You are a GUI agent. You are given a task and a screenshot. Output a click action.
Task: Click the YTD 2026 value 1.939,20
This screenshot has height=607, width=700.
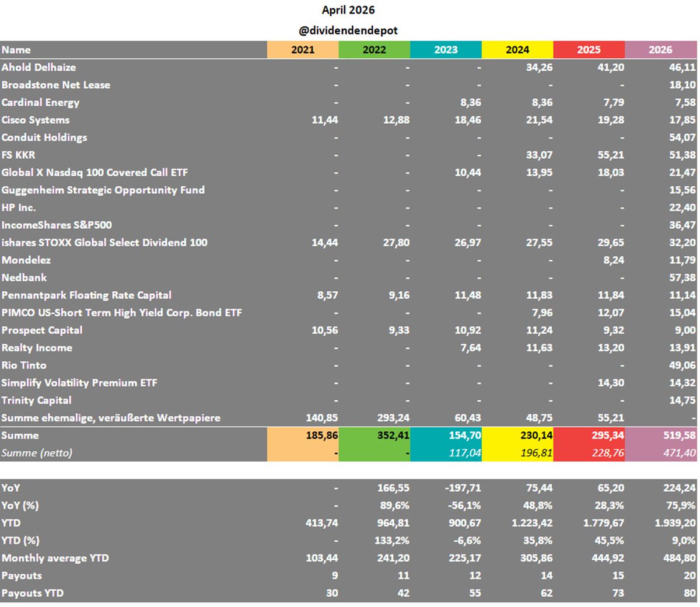coord(675,522)
